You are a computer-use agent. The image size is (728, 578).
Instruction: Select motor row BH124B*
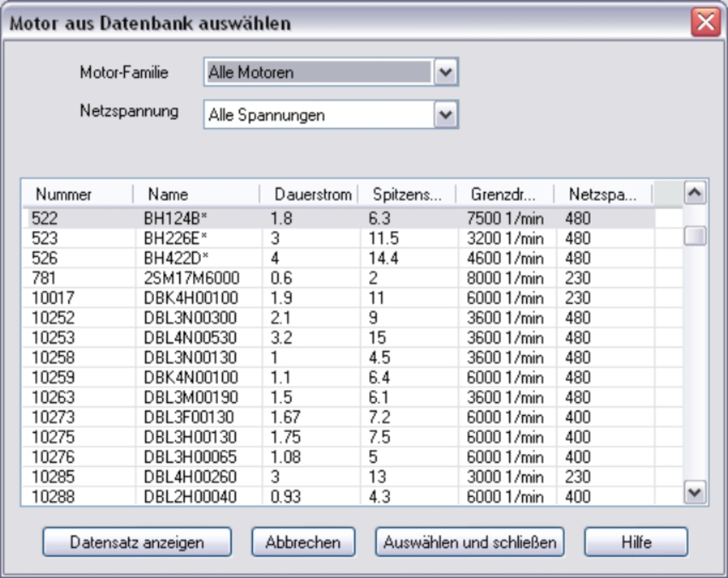(175, 218)
